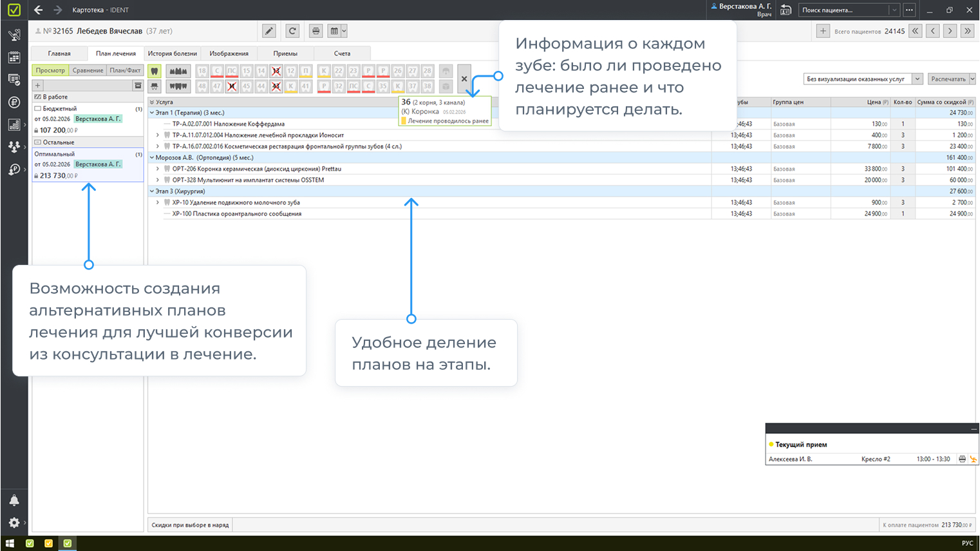Click the Распечатать button

tap(948, 79)
